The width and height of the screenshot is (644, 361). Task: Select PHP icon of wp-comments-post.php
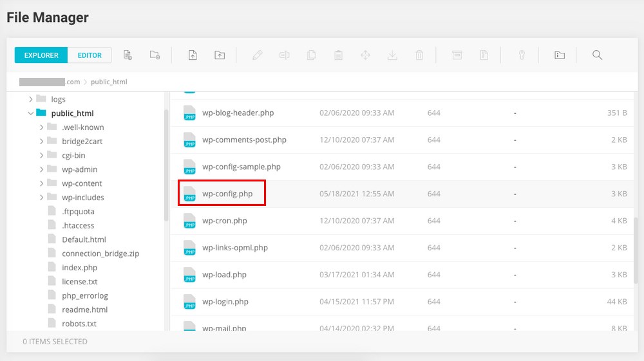pyautogui.click(x=189, y=140)
